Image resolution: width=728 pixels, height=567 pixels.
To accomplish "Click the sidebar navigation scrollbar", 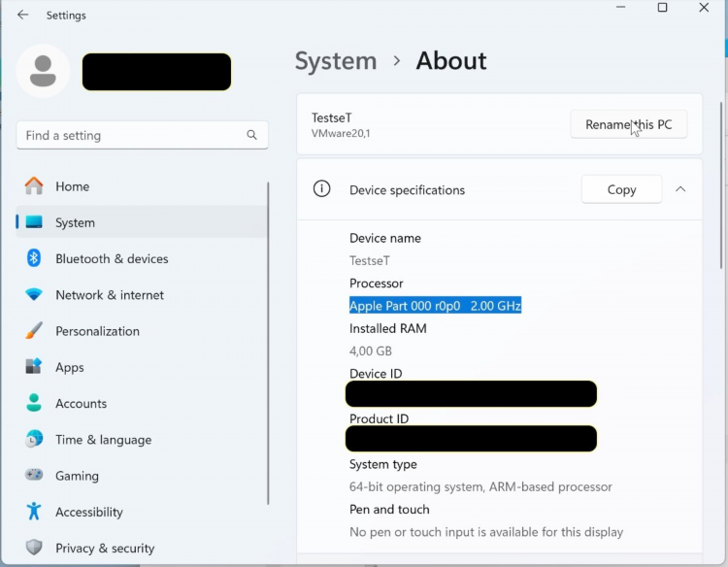I will [268, 343].
